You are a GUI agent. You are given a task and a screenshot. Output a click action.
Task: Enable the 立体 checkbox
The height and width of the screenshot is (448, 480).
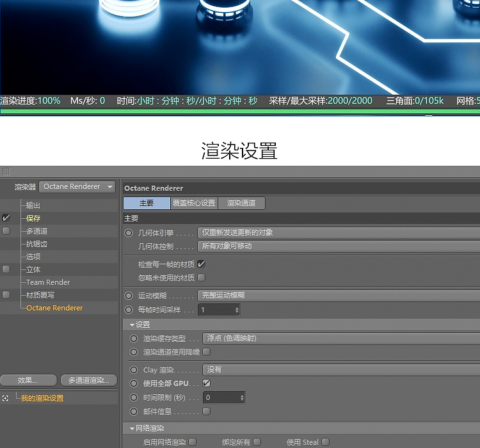(6, 269)
